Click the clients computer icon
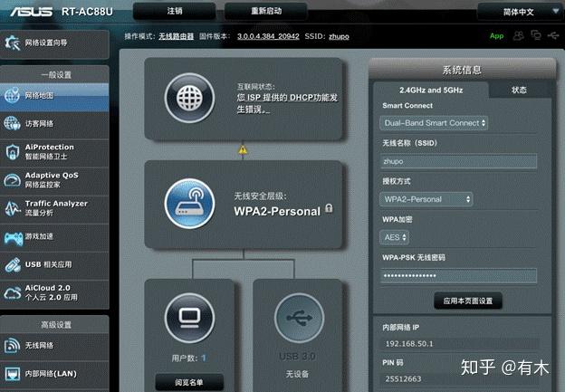 click(x=189, y=318)
